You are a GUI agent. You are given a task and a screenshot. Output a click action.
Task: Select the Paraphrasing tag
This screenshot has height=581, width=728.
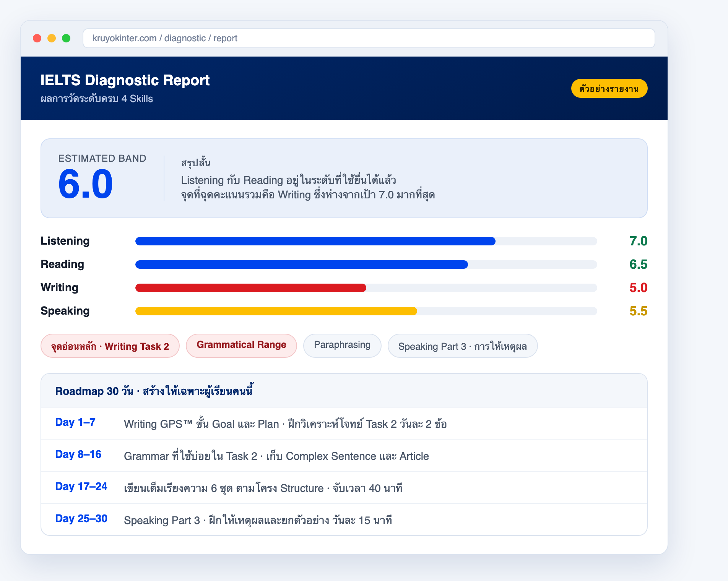tap(342, 346)
